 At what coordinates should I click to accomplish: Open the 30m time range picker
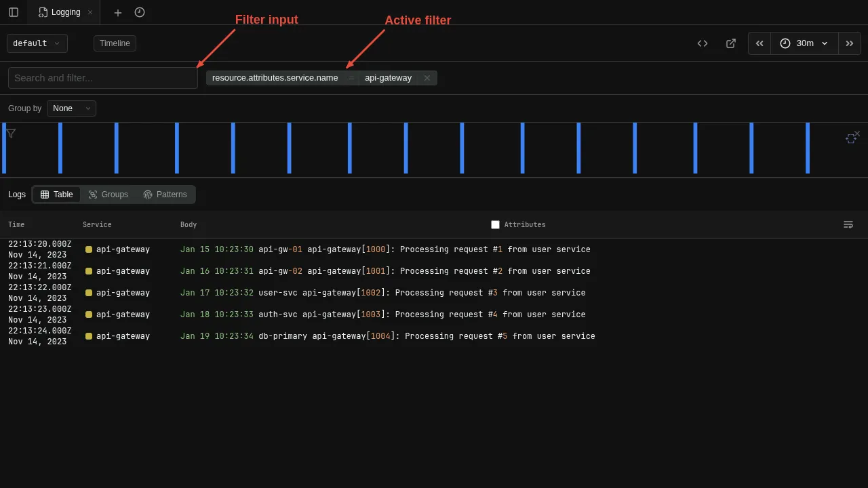[x=804, y=43]
